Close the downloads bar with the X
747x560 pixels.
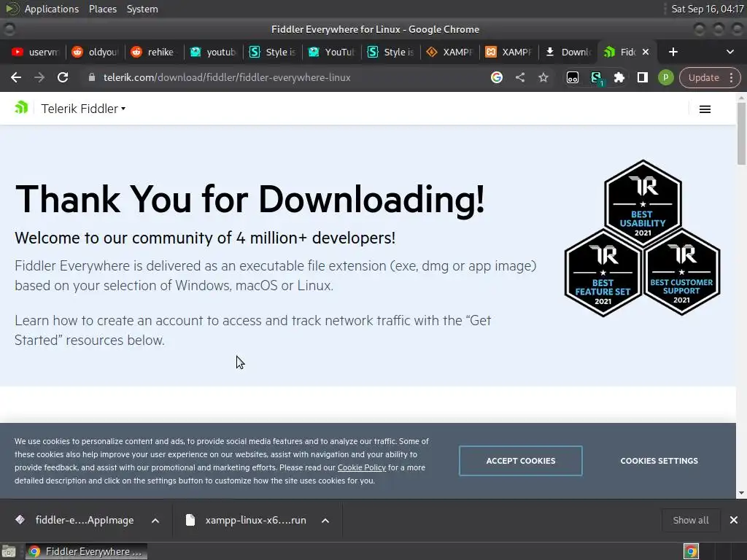[x=734, y=520]
